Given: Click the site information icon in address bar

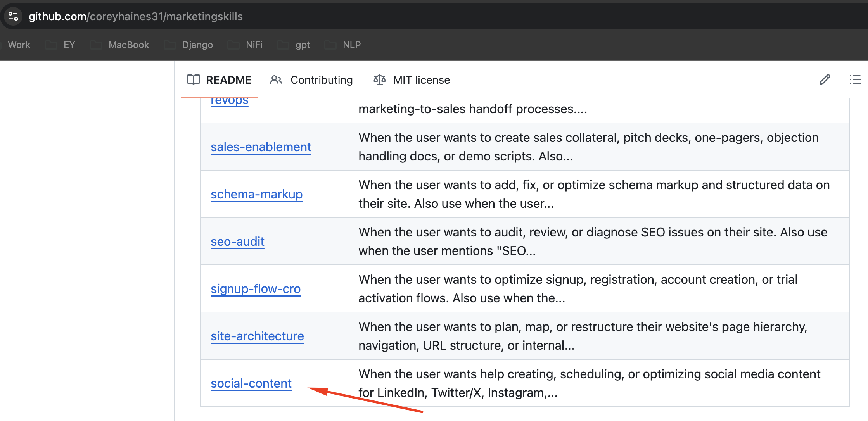Looking at the screenshot, I should (13, 16).
